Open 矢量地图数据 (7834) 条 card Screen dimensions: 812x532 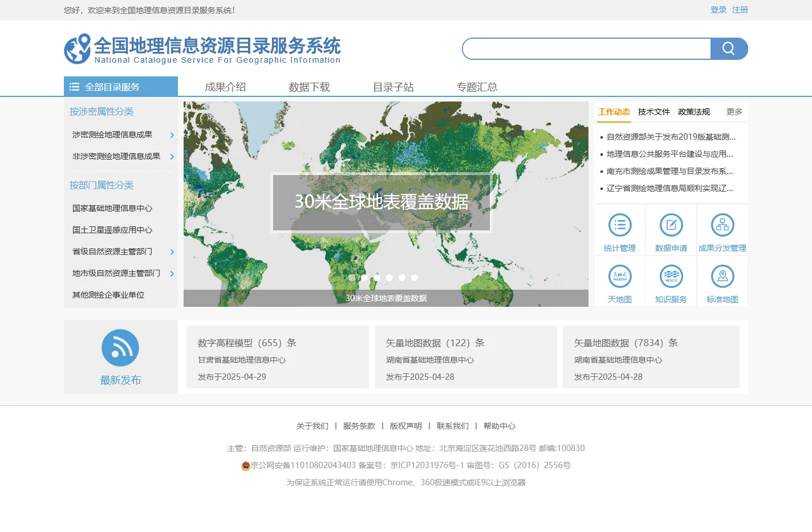click(651, 357)
